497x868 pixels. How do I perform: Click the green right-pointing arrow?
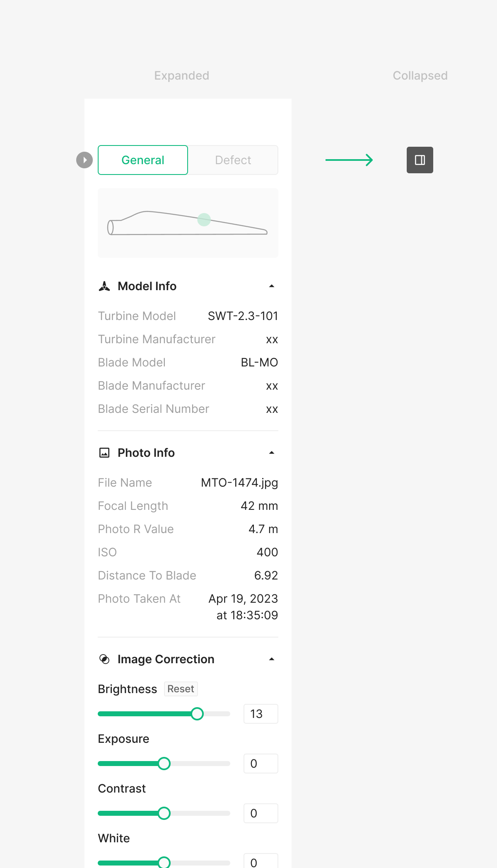point(349,160)
